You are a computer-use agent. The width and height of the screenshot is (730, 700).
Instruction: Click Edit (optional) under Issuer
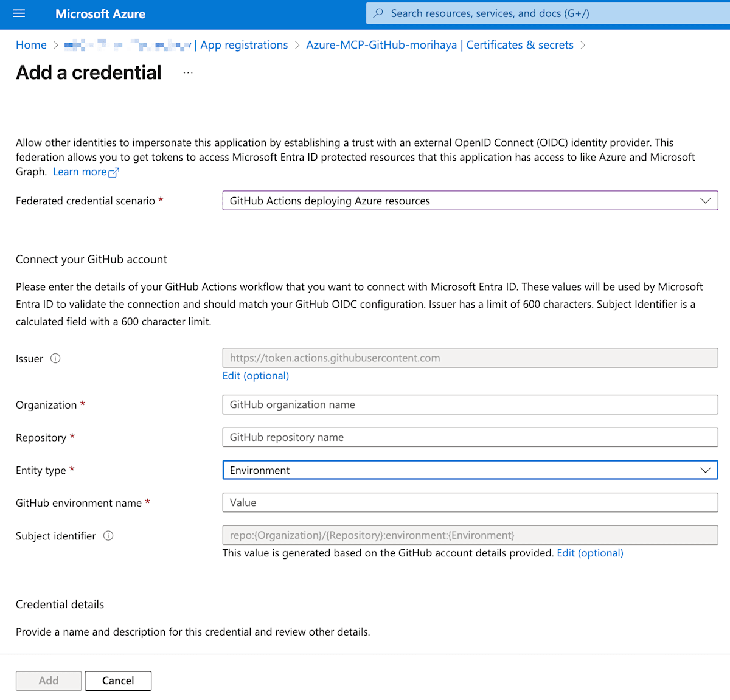coord(255,376)
